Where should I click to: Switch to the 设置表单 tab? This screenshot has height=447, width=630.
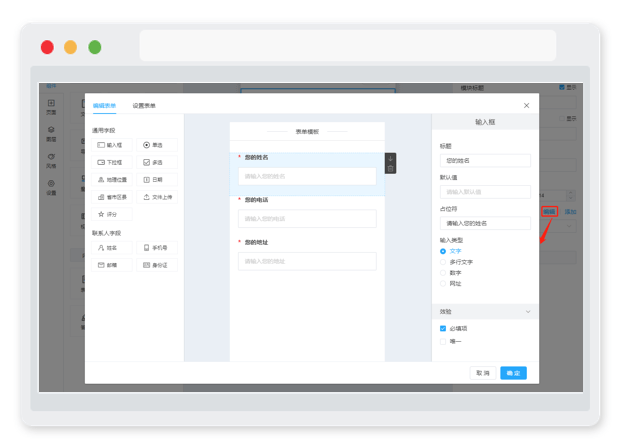[x=145, y=105]
